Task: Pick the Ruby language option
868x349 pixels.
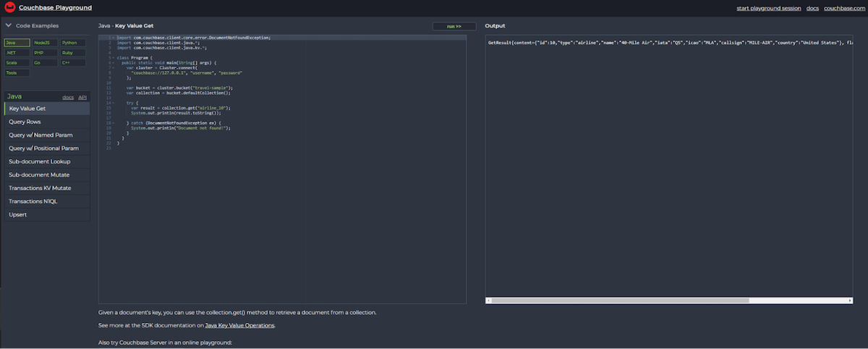Action: click(73, 53)
